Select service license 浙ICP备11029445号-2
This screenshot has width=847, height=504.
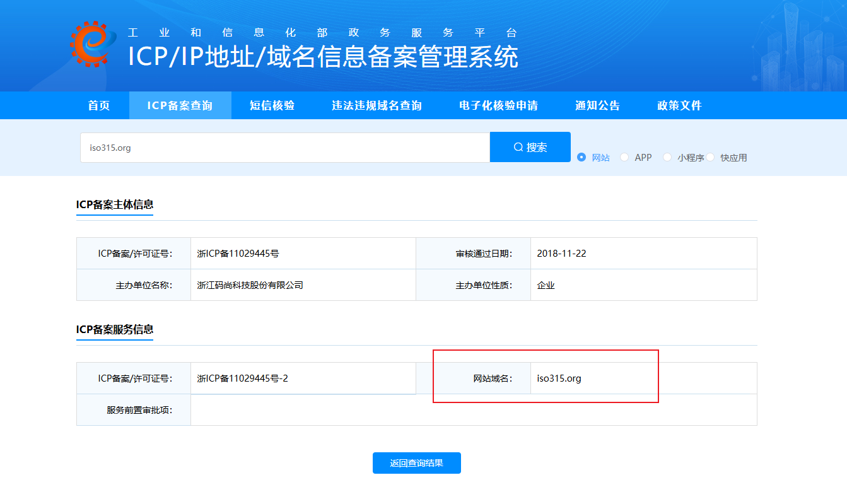click(x=242, y=378)
